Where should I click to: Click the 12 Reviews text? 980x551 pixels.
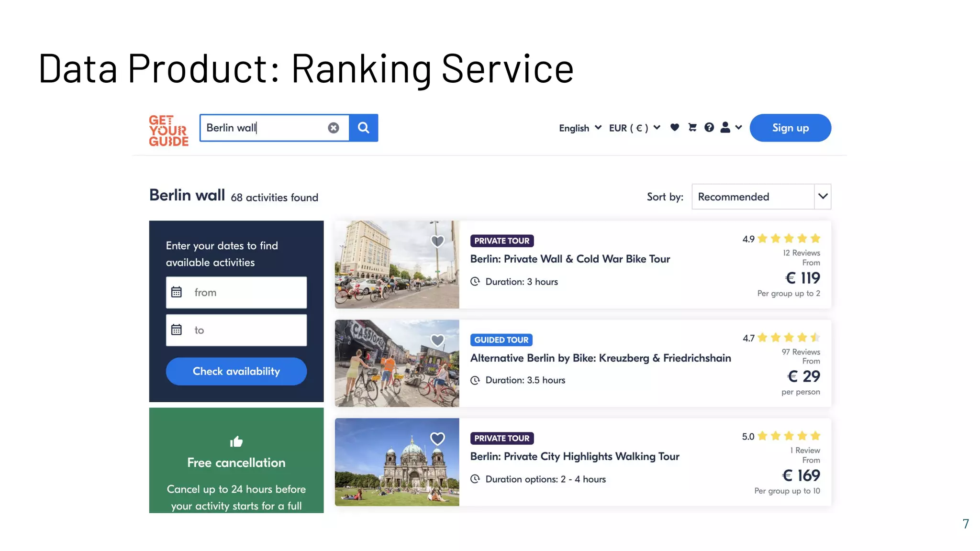pos(802,253)
